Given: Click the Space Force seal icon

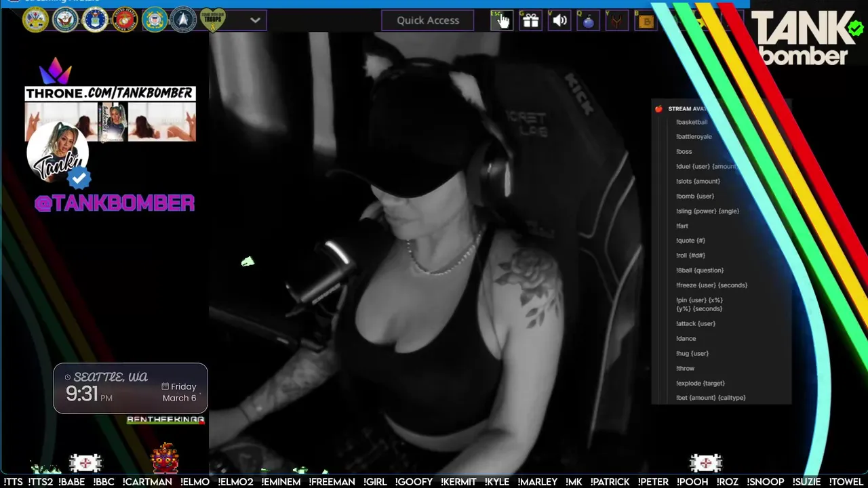Looking at the screenshot, I should coord(184,20).
